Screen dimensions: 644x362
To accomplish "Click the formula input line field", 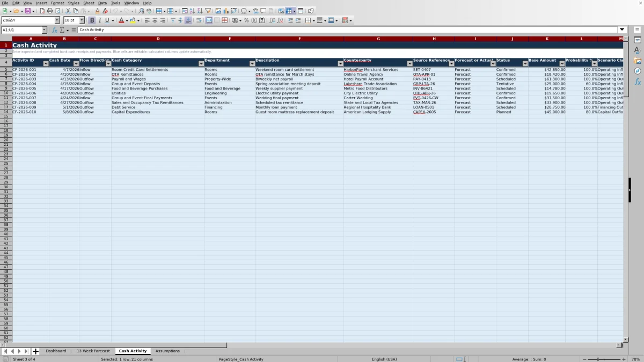I will 348,30.
